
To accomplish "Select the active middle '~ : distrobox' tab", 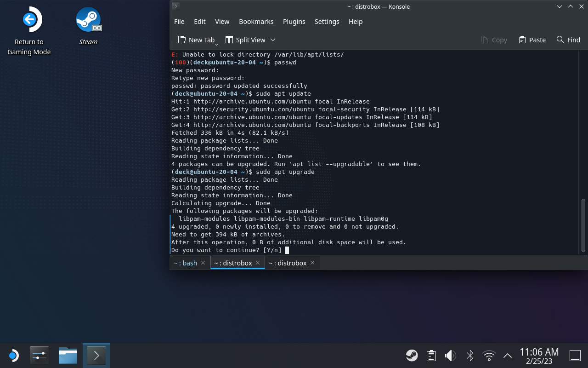I will tap(233, 263).
